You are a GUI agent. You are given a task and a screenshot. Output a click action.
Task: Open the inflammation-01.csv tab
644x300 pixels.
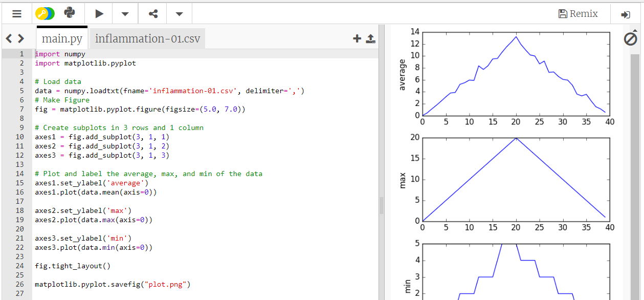click(x=147, y=38)
